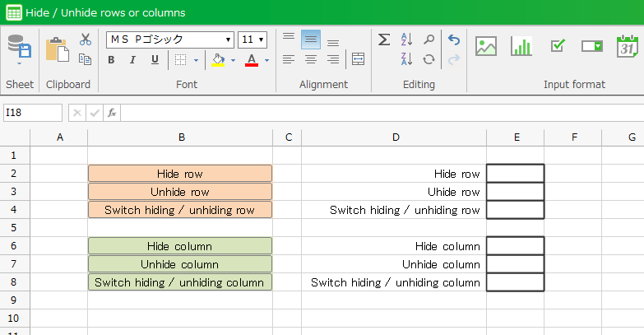This screenshot has height=335, width=644.
Task: Click the Name Box showing I18
Action: (x=32, y=113)
